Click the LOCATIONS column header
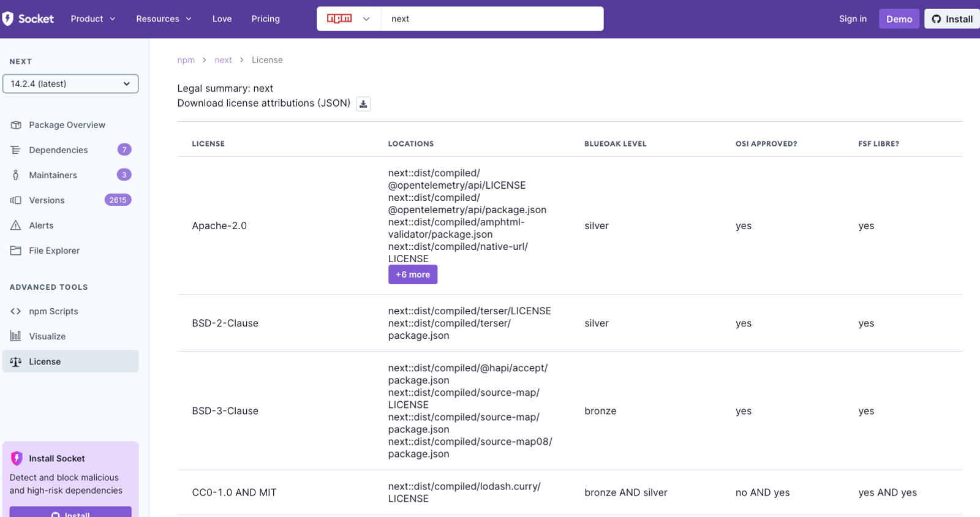 411,144
